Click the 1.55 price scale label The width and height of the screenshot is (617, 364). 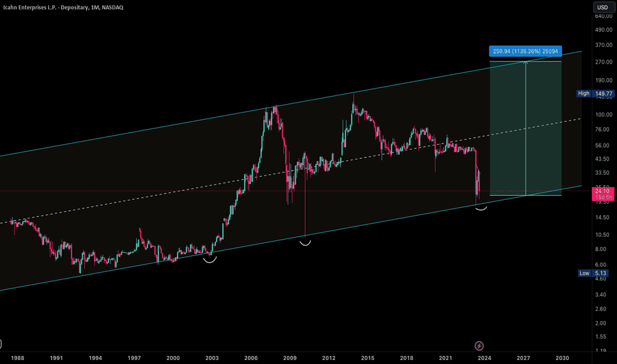pos(600,337)
